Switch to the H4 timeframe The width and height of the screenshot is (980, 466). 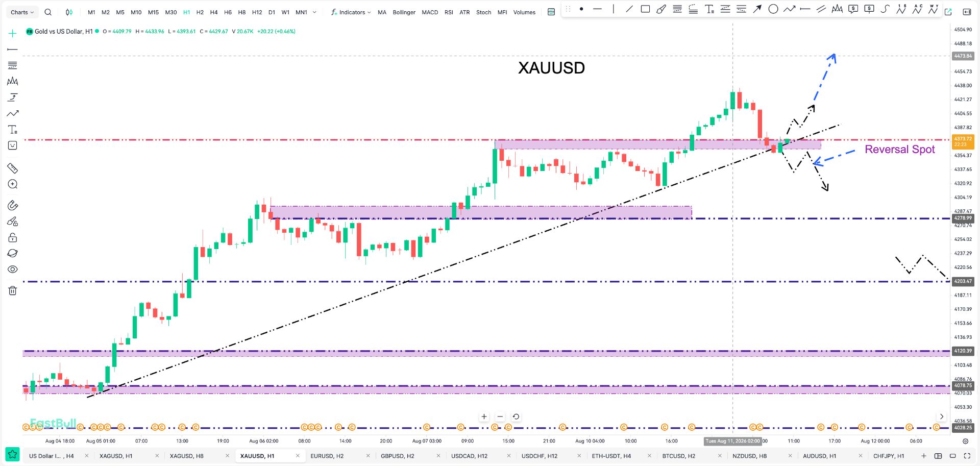click(x=214, y=12)
